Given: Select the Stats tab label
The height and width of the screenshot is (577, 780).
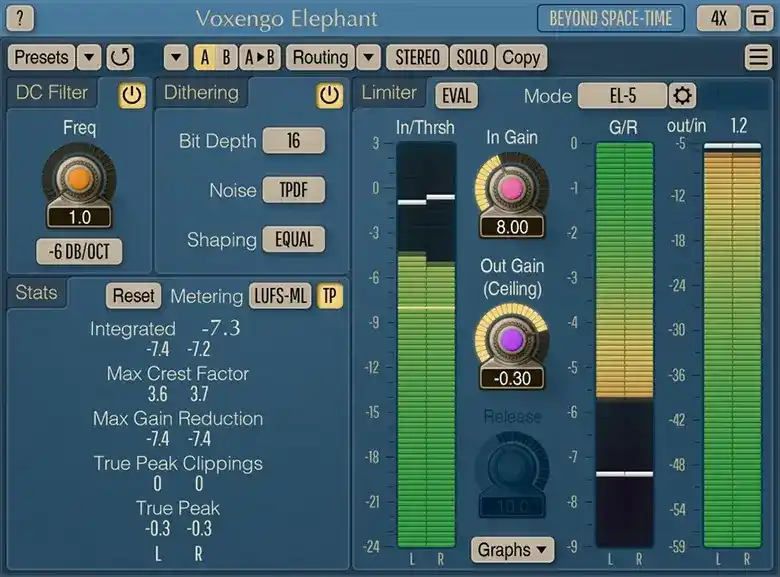Looking at the screenshot, I should click(x=36, y=292).
